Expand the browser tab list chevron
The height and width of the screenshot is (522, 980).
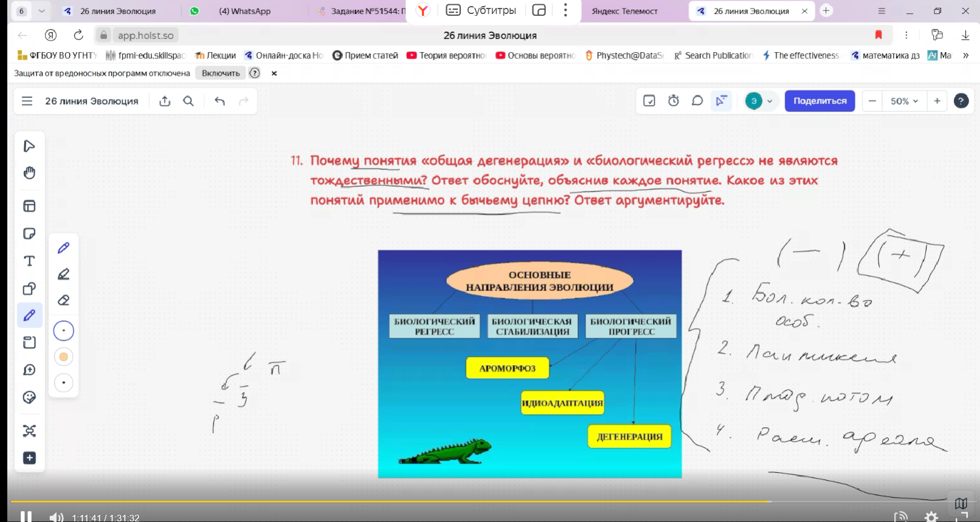41,11
